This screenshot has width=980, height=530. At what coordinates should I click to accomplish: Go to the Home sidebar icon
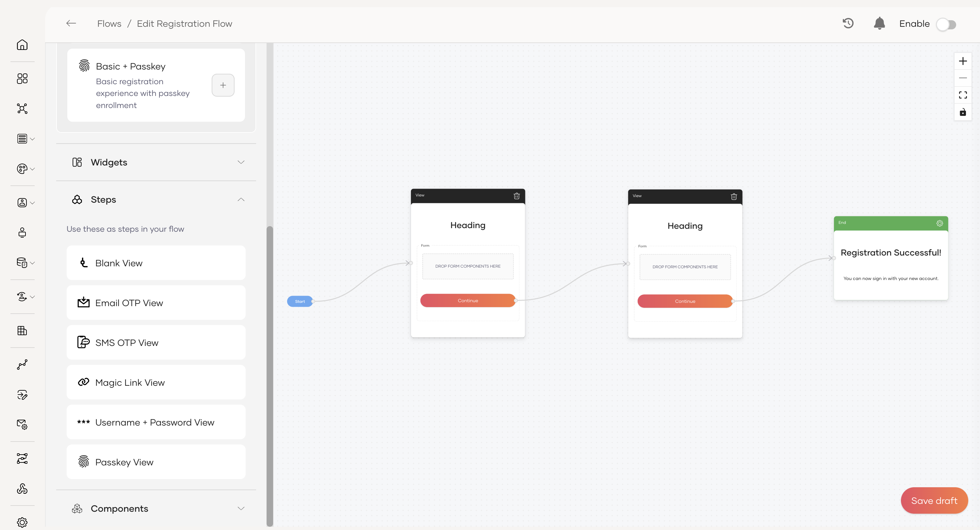(22, 45)
